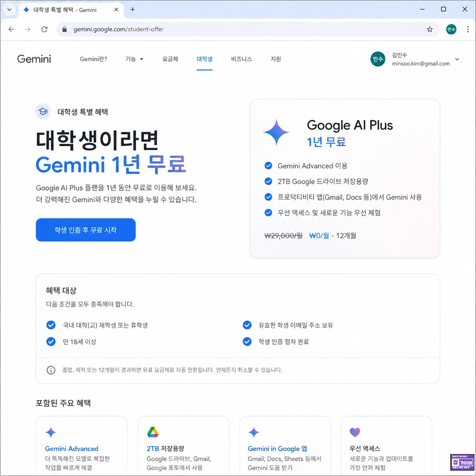This screenshot has height=476, width=476.
Task: Open the 비즈니스 menu item
Action: tap(241, 59)
